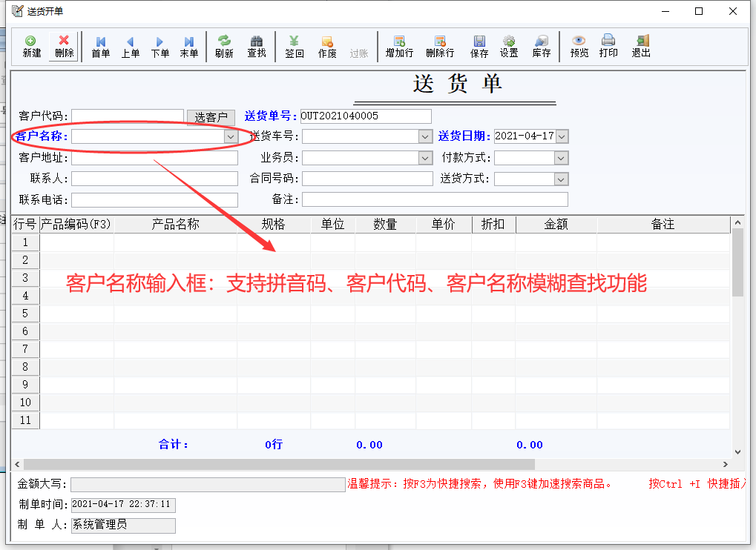
Task: Exit the form with 退出
Action: pos(641,47)
